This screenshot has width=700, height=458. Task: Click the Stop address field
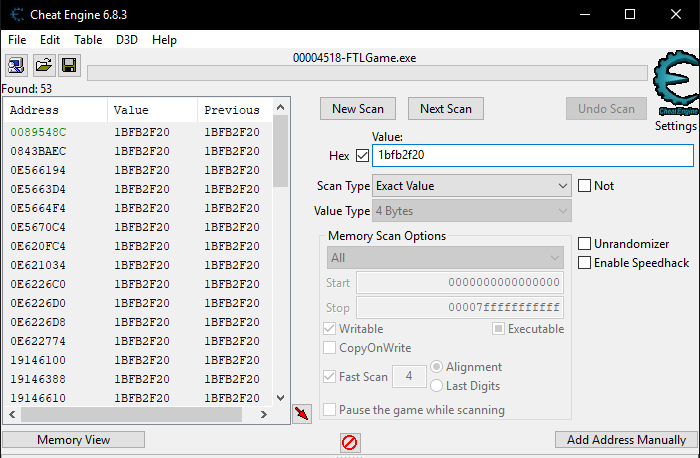460,308
